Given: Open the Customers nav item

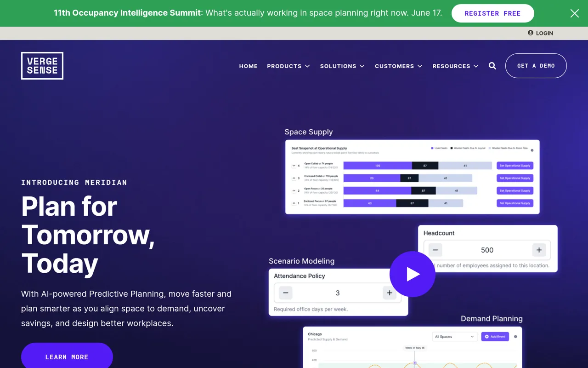Looking at the screenshot, I should pyautogui.click(x=395, y=66).
